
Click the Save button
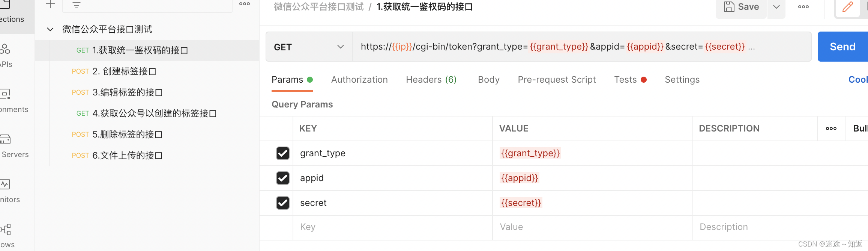point(742,8)
